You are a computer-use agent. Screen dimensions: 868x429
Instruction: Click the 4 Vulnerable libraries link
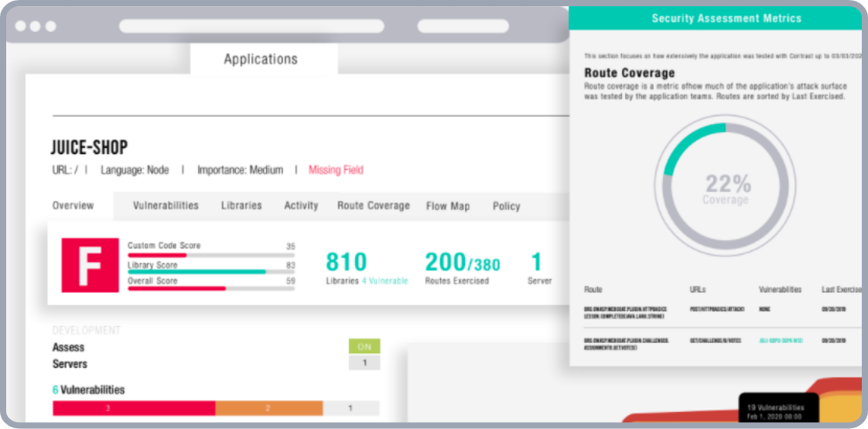384,281
